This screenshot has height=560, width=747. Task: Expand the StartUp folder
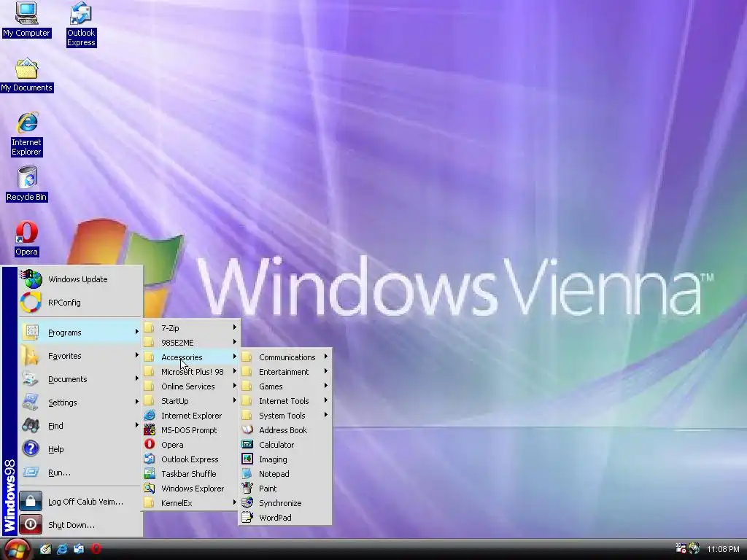pos(190,401)
